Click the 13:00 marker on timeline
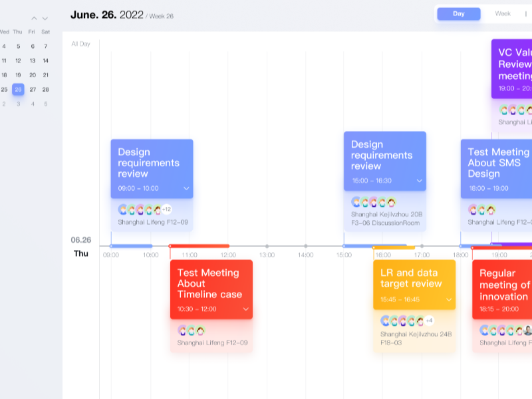The height and width of the screenshot is (399, 532). [x=267, y=246]
